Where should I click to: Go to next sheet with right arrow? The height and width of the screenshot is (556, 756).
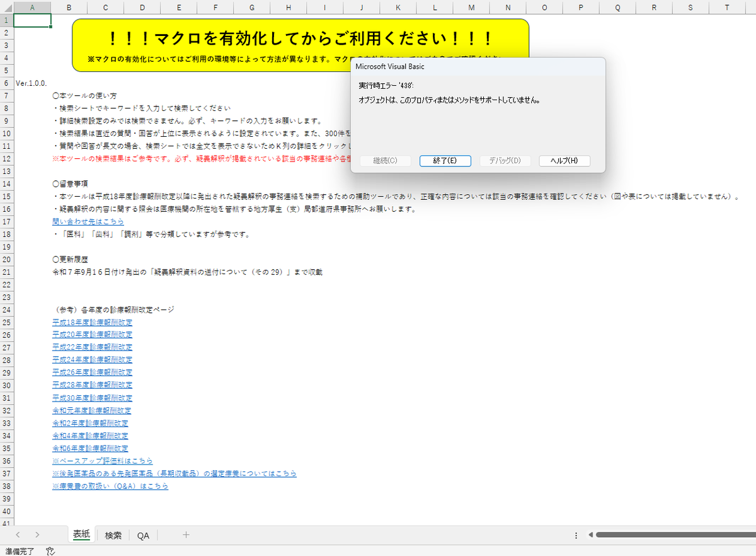(x=37, y=535)
